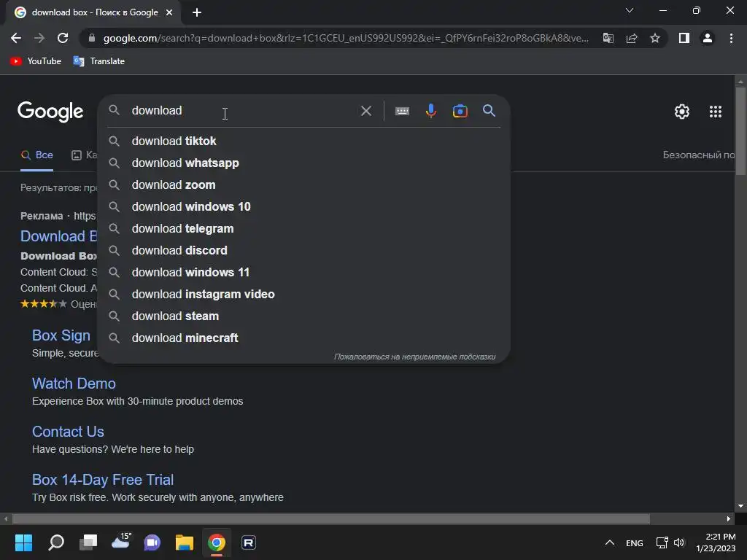Choose suggestion 'download windows 11'
This screenshot has width=747, height=560.
304,273
